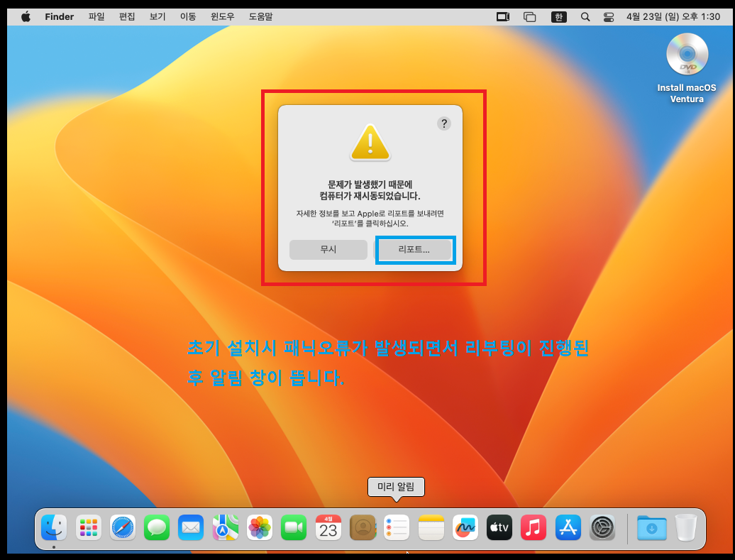The image size is (735, 560).
Task: Open the Contacts app in Dock
Action: coord(363,527)
